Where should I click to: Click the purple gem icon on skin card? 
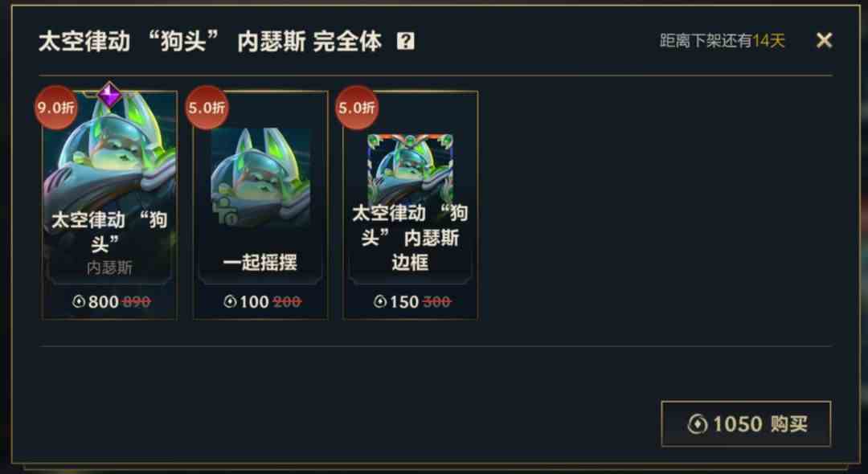tap(109, 95)
